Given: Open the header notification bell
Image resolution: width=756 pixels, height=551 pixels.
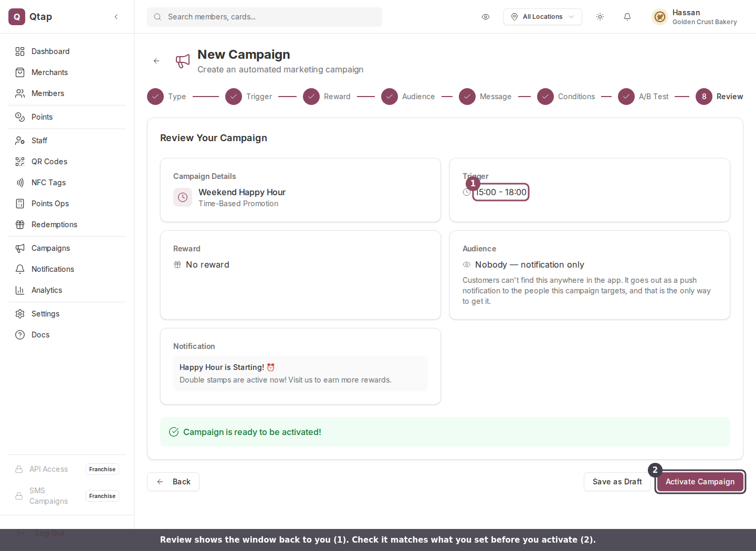Looking at the screenshot, I should tap(627, 17).
